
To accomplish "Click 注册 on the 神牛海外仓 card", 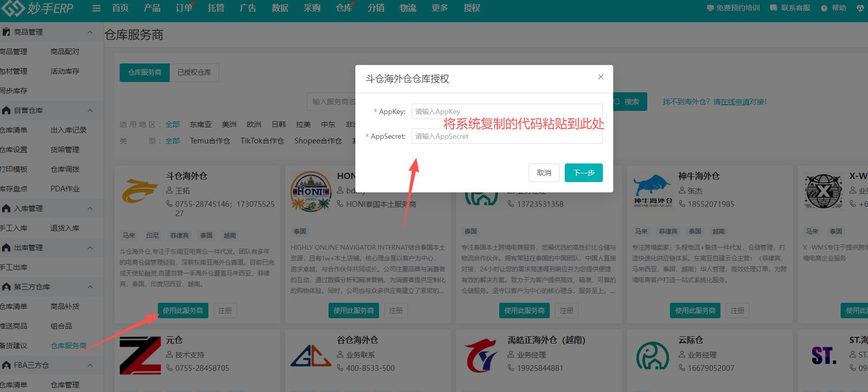I will pyautogui.click(x=738, y=311).
